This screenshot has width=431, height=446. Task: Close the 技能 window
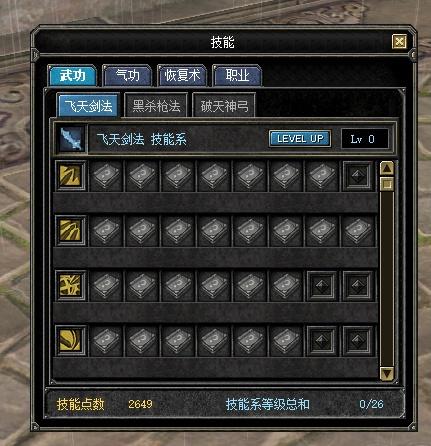[x=399, y=42]
